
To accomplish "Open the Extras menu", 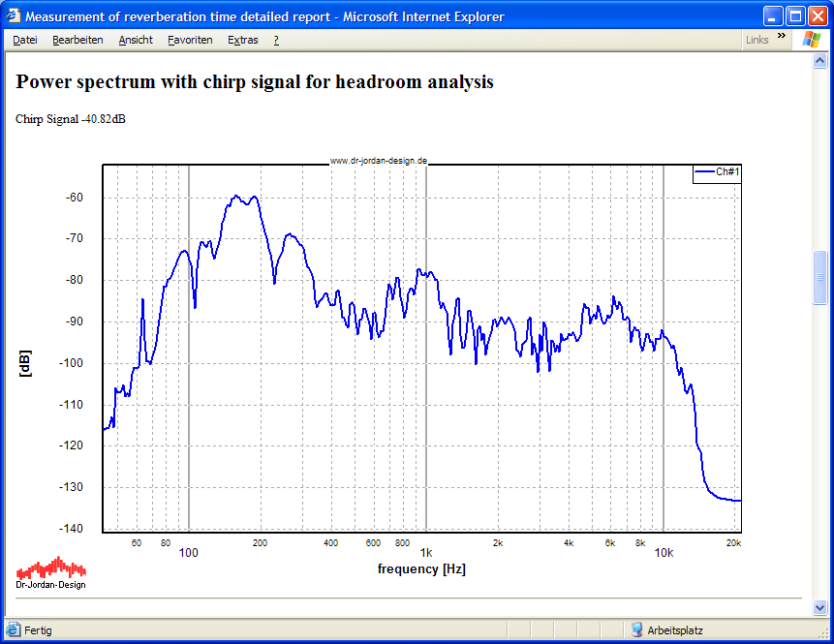I will [x=243, y=40].
